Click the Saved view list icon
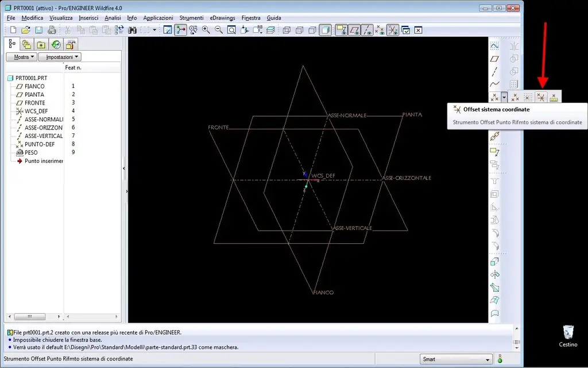 pos(258,30)
